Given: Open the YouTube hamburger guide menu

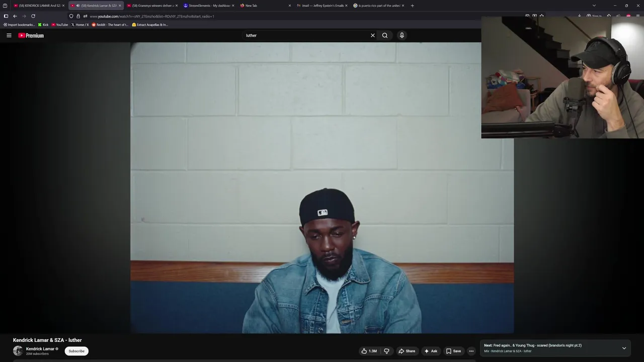Looking at the screenshot, I should click(9, 35).
